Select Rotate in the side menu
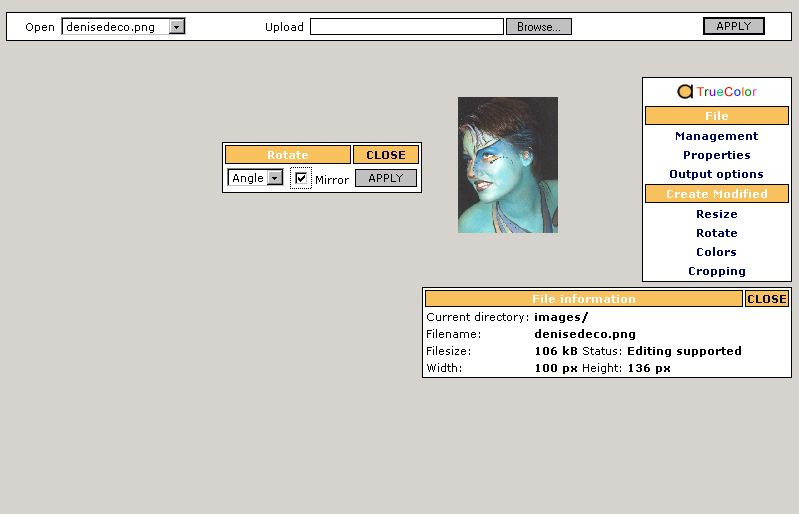Image resolution: width=799 pixels, height=514 pixels. (716, 233)
